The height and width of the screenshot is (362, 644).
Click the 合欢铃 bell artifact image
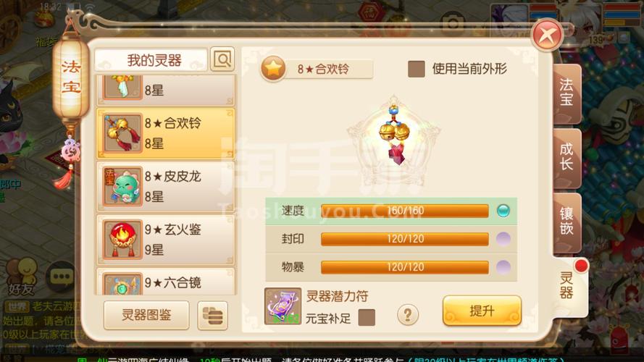tap(393, 135)
